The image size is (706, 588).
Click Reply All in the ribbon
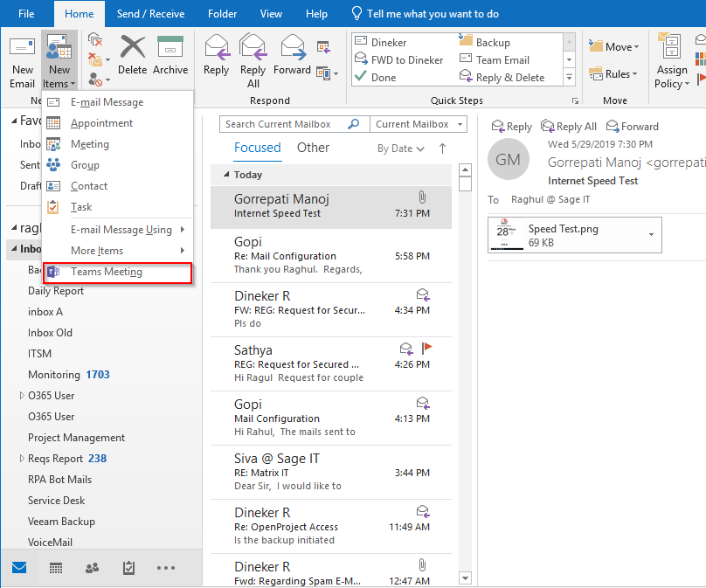click(x=253, y=59)
